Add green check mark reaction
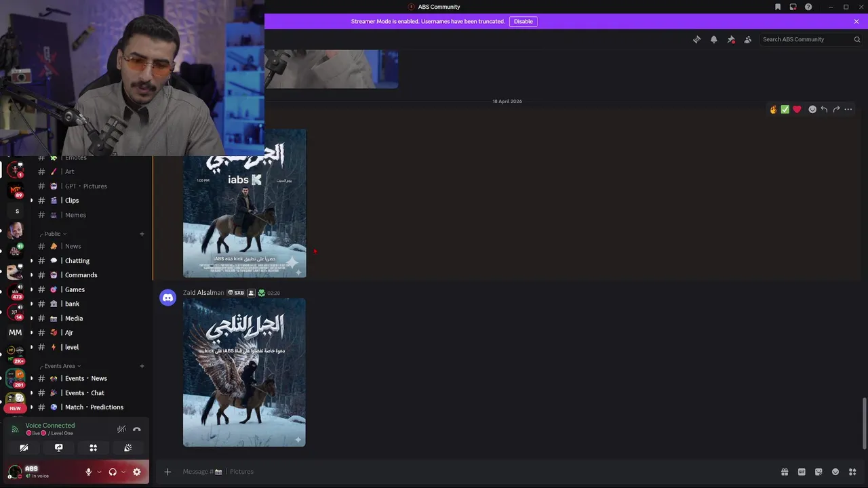The width and height of the screenshot is (868, 488). (x=785, y=109)
